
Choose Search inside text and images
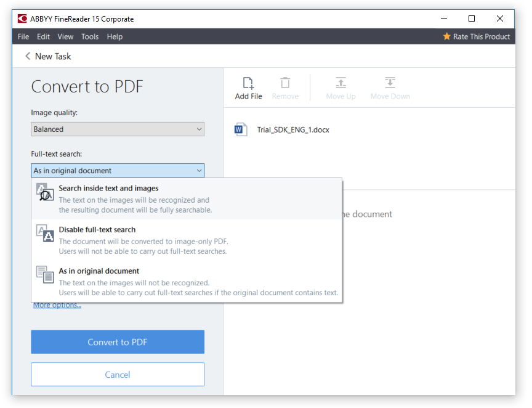(x=187, y=198)
